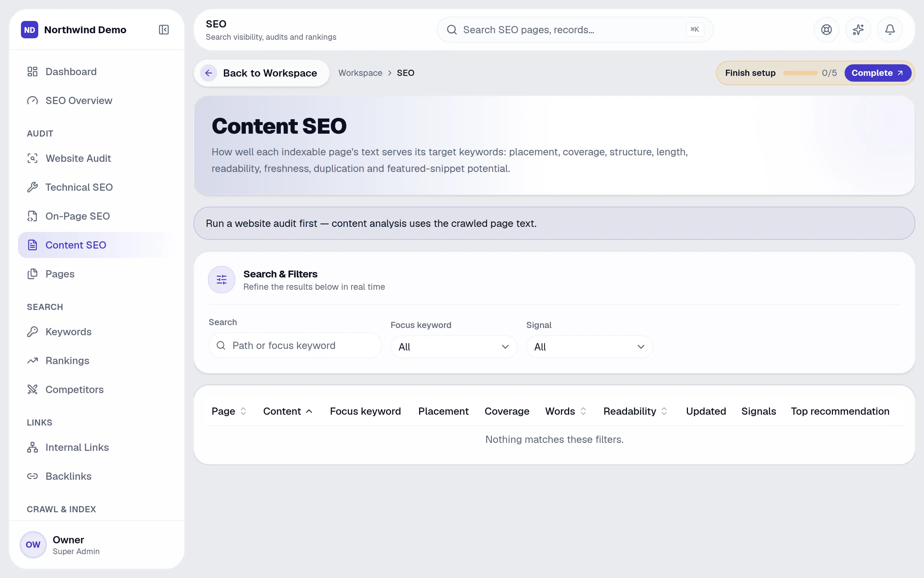The width and height of the screenshot is (924, 578).
Task: Click the OW user avatar
Action: (33, 545)
